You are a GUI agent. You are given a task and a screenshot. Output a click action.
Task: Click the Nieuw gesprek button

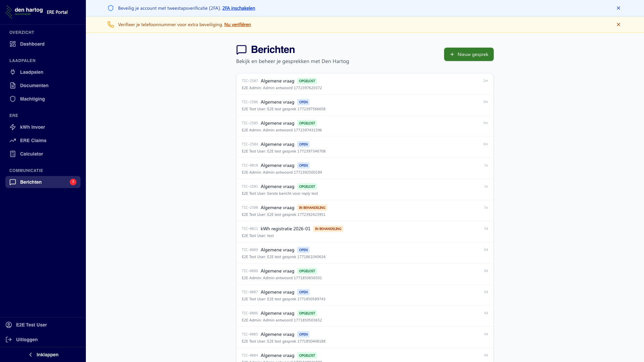pyautogui.click(x=469, y=54)
